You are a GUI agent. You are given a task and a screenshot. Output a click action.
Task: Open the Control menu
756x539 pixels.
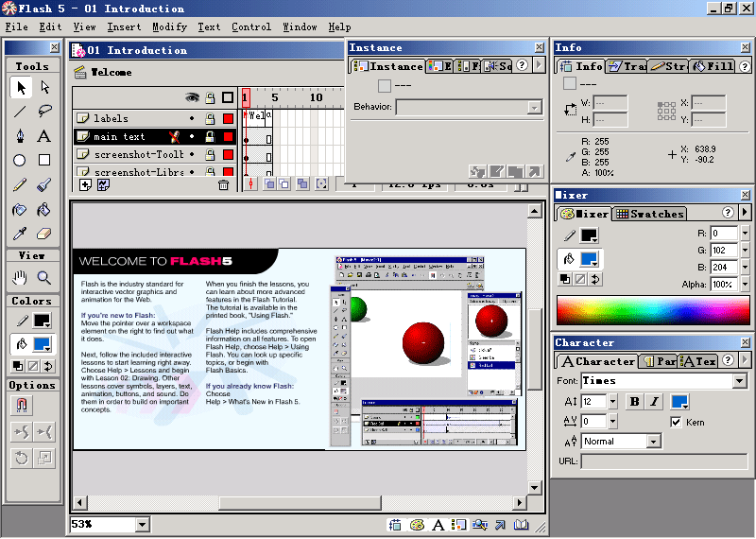click(x=251, y=27)
